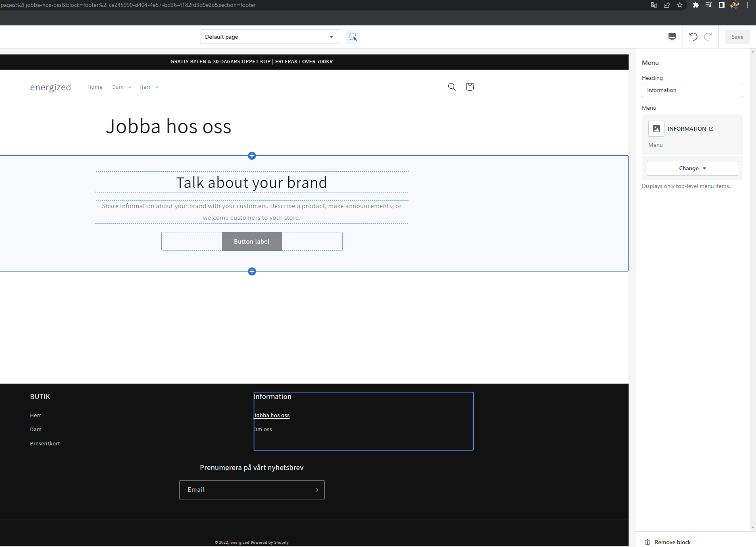Click the announcement bar text
Image resolution: width=756 pixels, height=547 pixels.
(252, 62)
